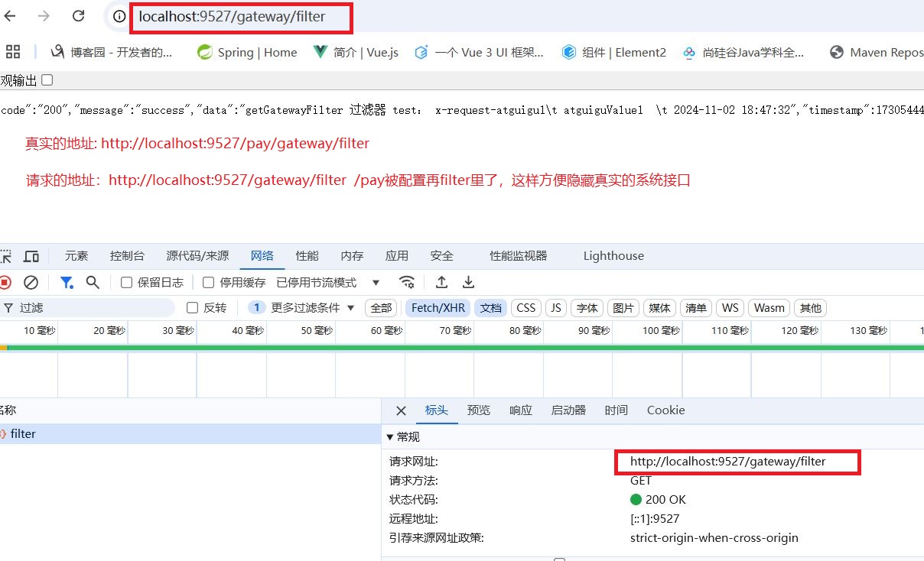
Task: Open the Cookie tab of the request
Action: (665, 410)
